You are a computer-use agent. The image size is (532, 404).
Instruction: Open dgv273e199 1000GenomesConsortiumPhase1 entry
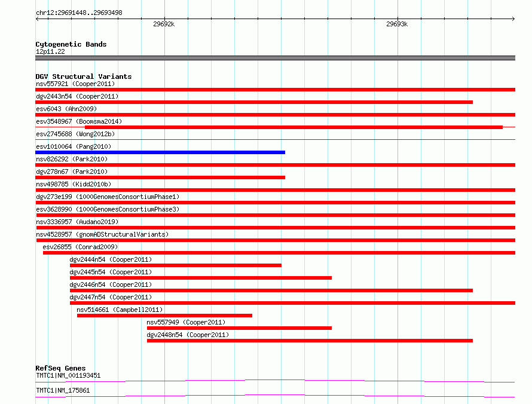108,197
